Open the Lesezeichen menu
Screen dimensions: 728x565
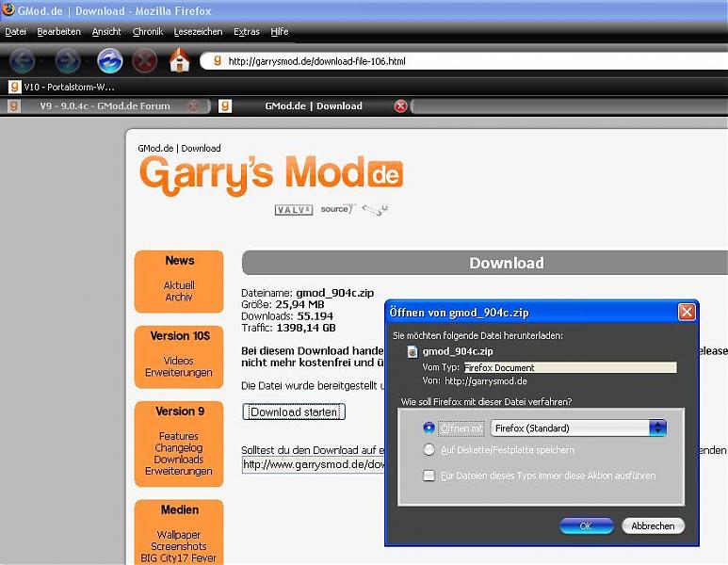coord(198,32)
